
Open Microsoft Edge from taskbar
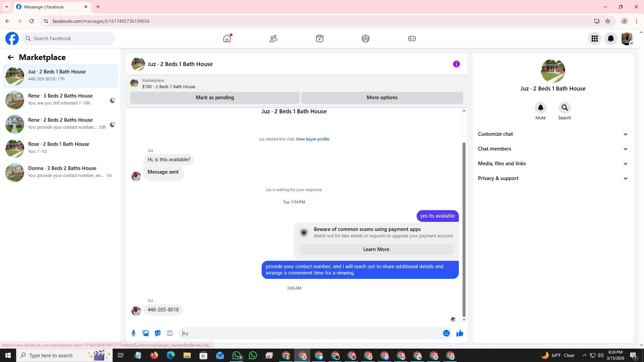[170, 355]
